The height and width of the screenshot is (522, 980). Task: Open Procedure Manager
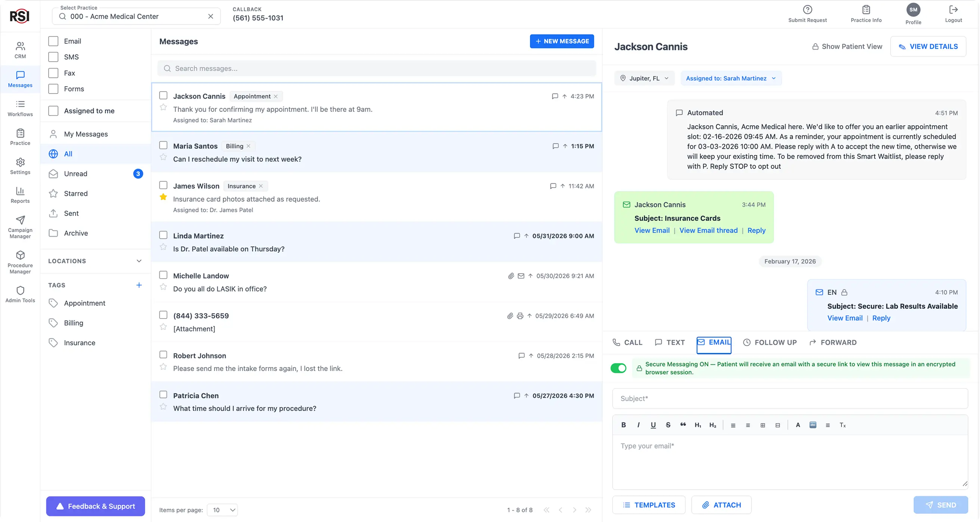[x=20, y=262]
